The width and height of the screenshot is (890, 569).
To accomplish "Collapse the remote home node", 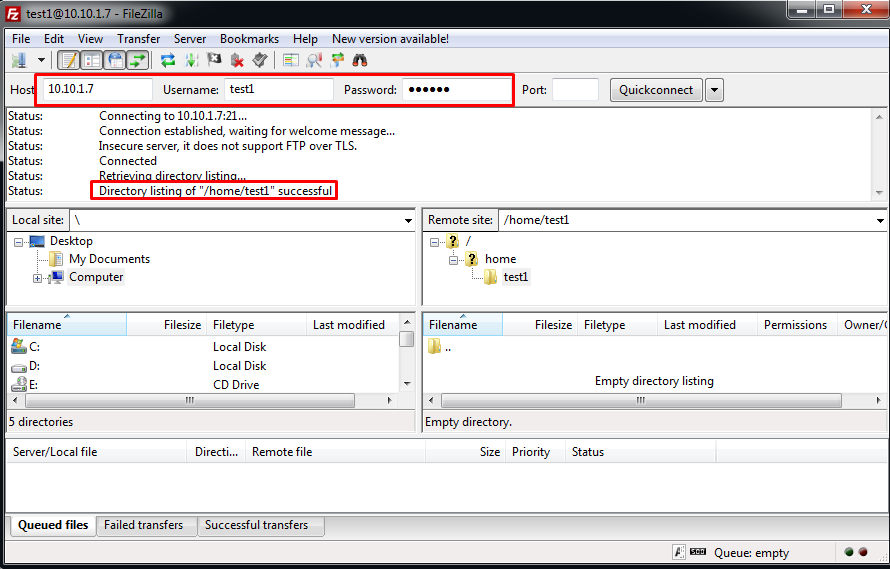I will [x=453, y=260].
